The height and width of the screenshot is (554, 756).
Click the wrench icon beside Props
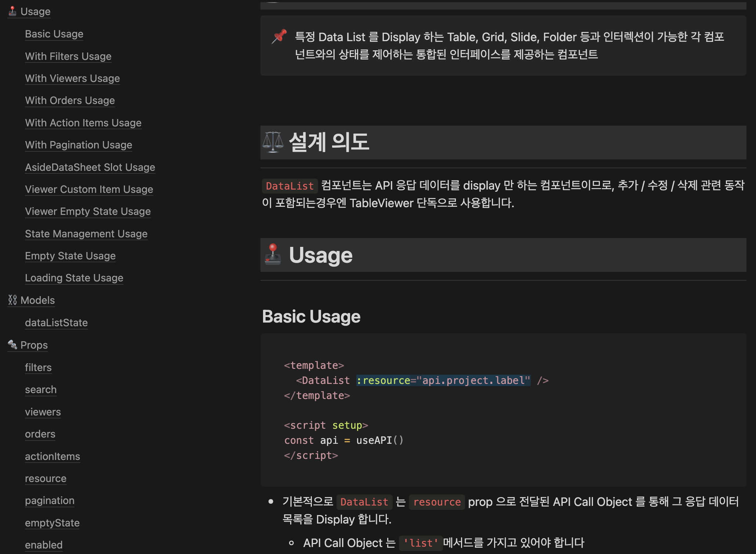coord(12,345)
